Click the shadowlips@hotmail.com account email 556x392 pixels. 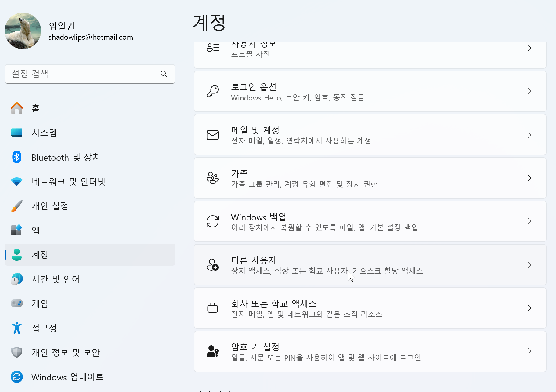[x=91, y=37]
